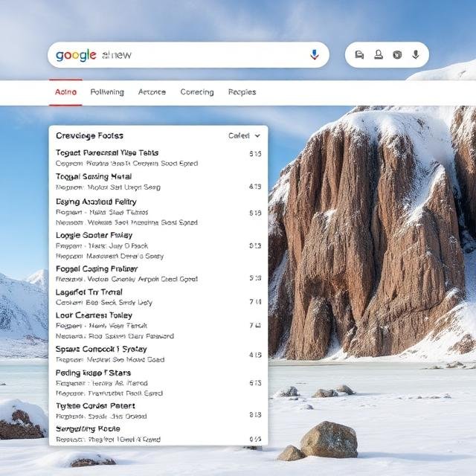Open the Cafed sort dropdown label
Image resolution: width=476 pixels, height=476 pixels.
point(239,136)
